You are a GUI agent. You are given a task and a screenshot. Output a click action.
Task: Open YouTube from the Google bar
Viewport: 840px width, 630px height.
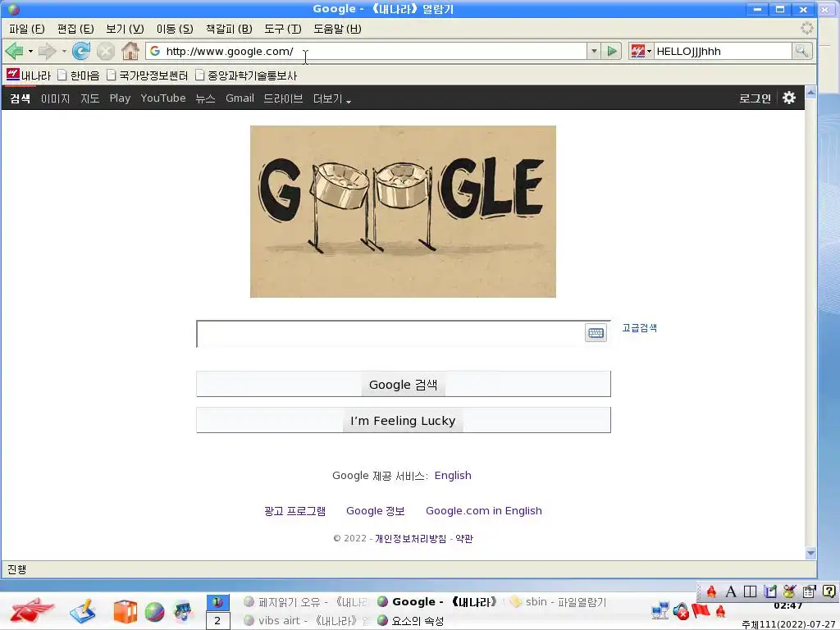point(163,98)
